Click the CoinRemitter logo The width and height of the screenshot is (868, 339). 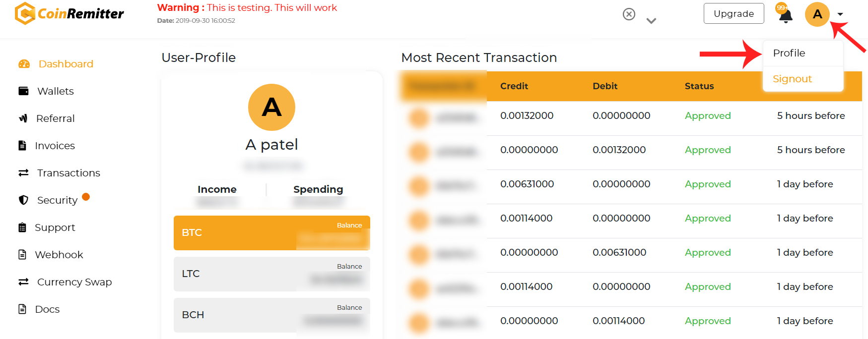69,13
